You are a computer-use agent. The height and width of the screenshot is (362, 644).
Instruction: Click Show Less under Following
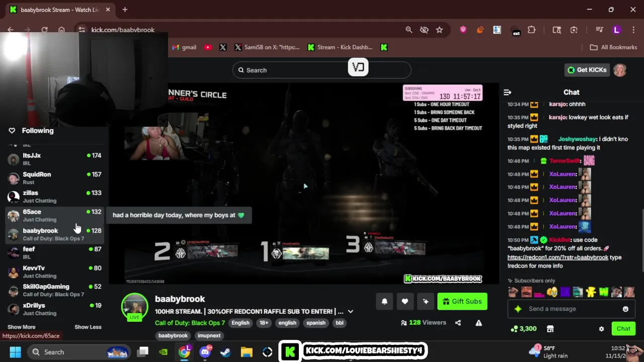[88, 327]
